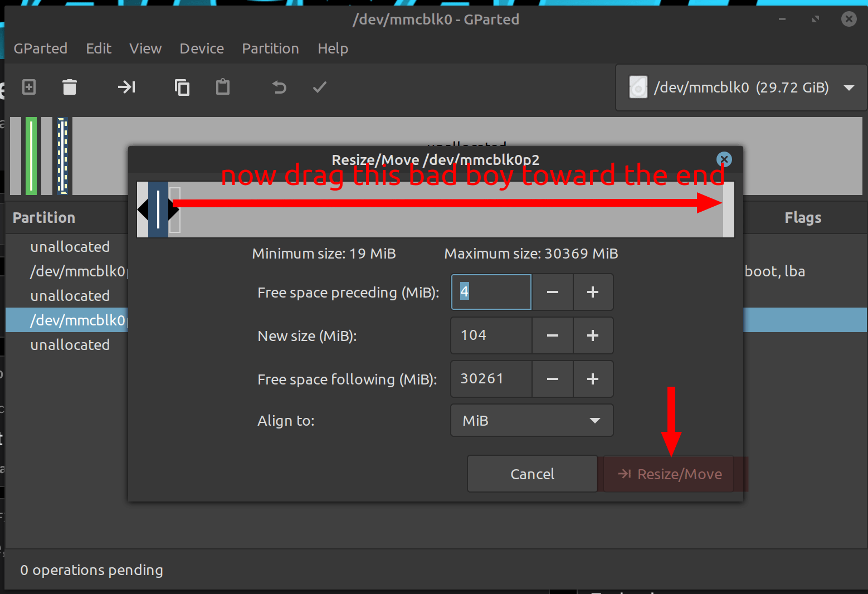Image resolution: width=868 pixels, height=594 pixels.
Task: Close the Resize/Move dialog with X
Action: point(724,160)
